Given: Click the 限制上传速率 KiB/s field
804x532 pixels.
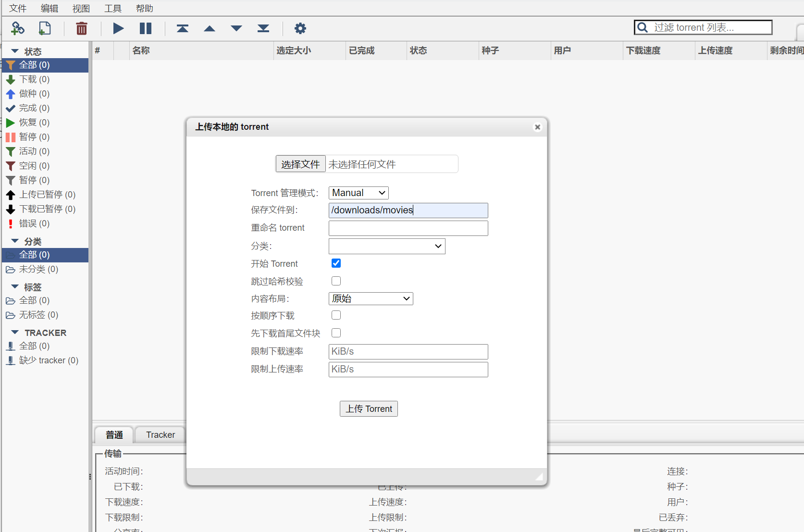Looking at the screenshot, I should (408, 370).
